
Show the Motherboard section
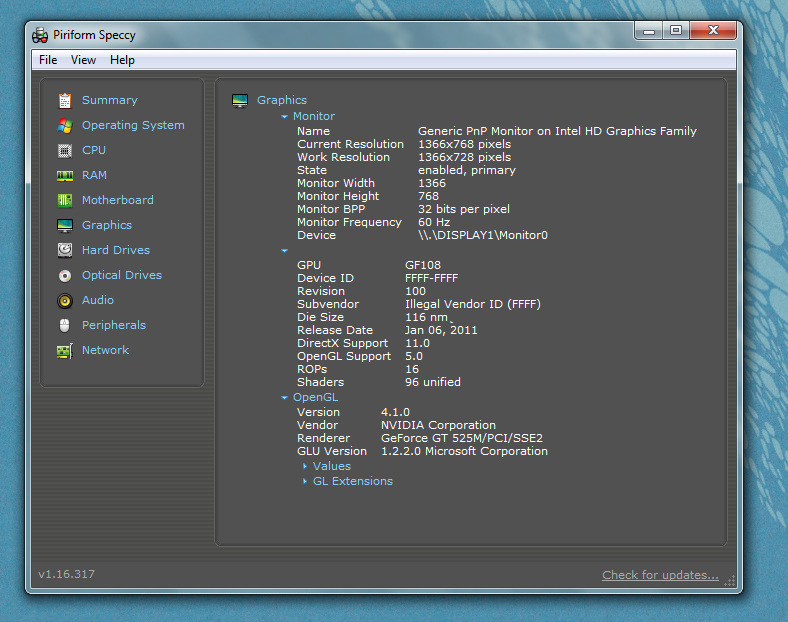pos(118,200)
